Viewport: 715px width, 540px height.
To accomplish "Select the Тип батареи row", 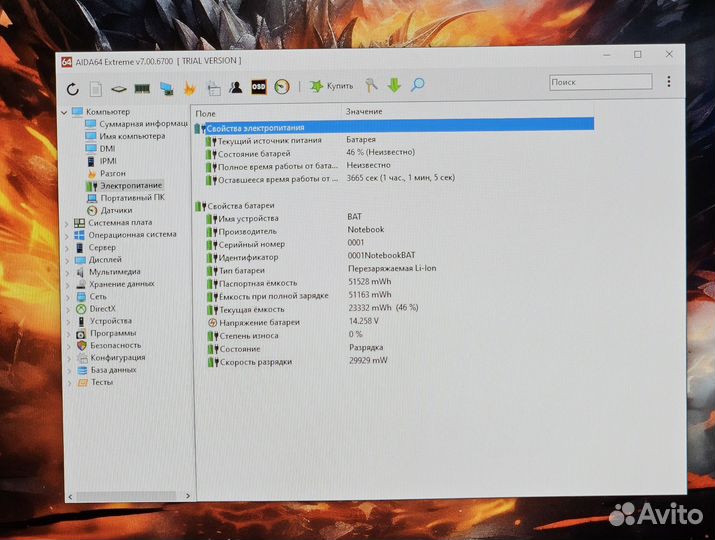I will (x=321, y=270).
